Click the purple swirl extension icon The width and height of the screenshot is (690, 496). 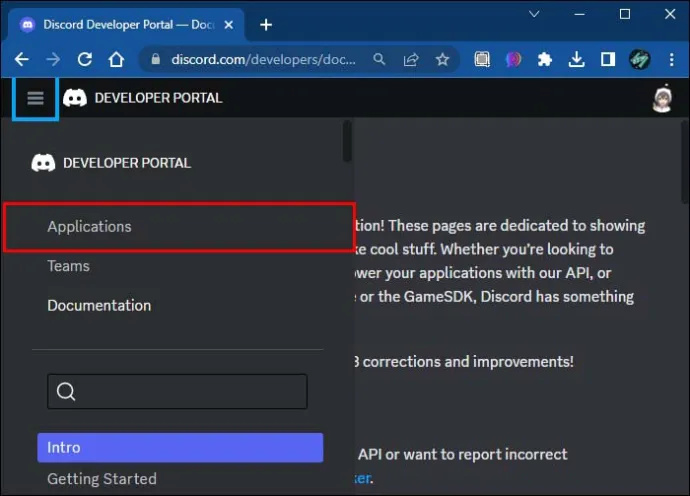513,59
